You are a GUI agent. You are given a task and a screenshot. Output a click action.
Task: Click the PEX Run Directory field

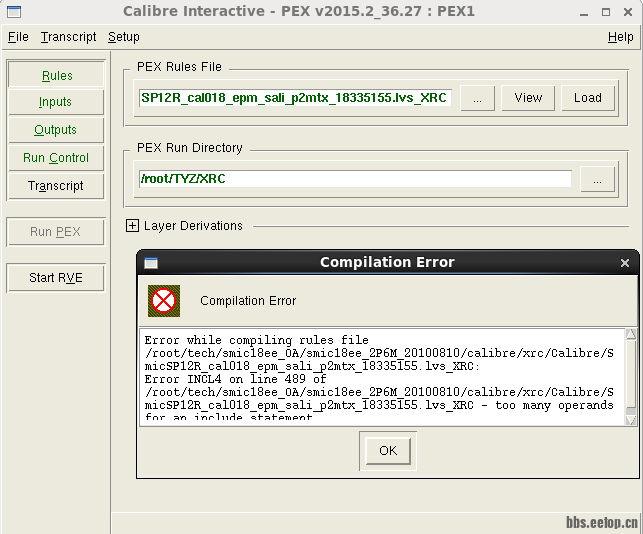(355, 178)
